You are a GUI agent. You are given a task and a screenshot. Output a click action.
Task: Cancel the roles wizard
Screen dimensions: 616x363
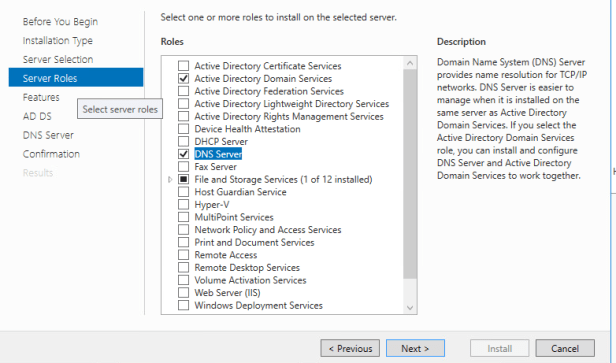[x=565, y=348]
